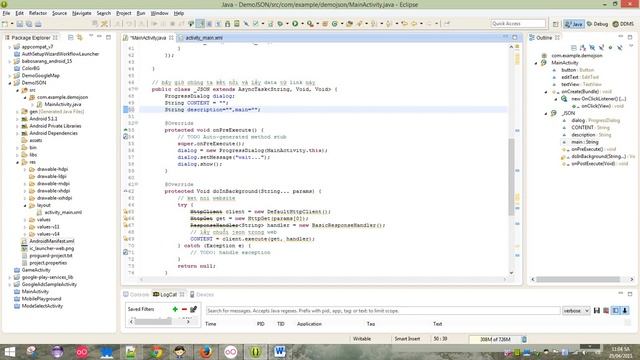Select AndroidManifest.xml in Package Explorer
640x360 pixels.
click(51, 241)
